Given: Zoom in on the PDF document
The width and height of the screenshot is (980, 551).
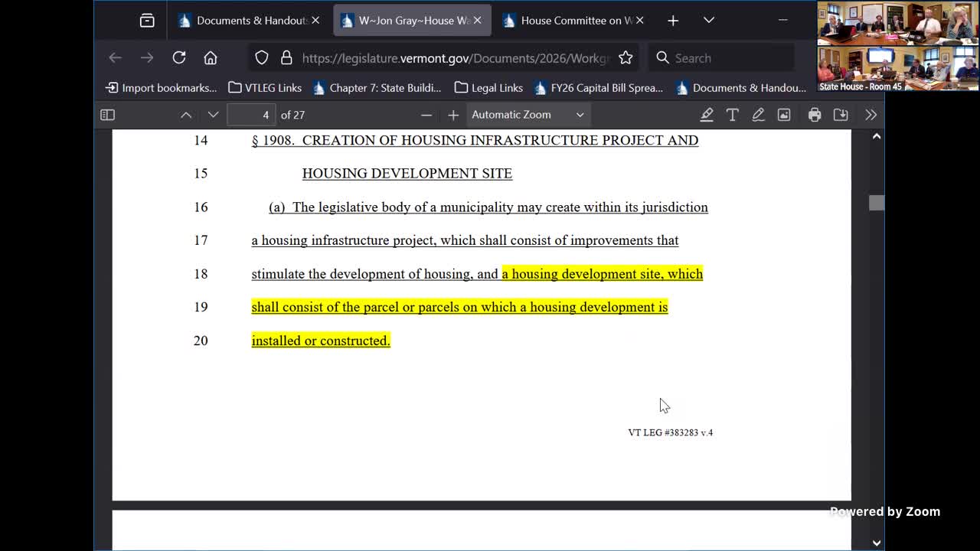Looking at the screenshot, I should click(x=453, y=115).
